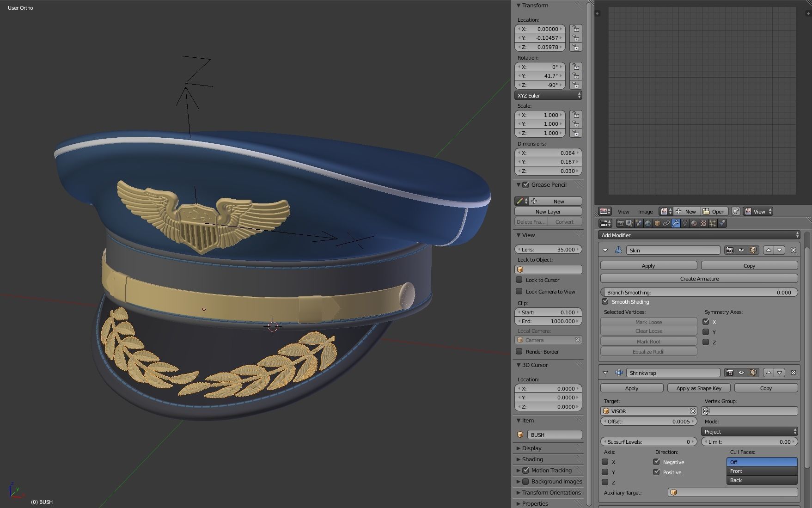The image size is (812, 508).
Task: Open the Add Modifier dropdown
Action: tap(699, 235)
